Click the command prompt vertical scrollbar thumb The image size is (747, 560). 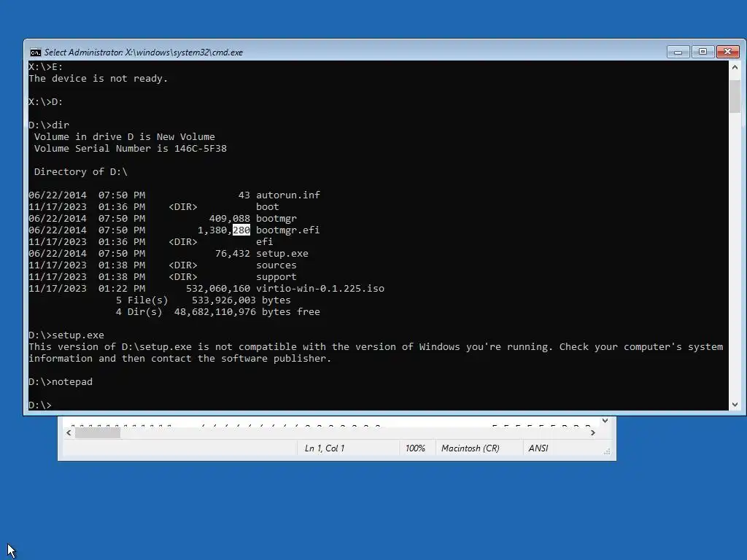click(735, 97)
